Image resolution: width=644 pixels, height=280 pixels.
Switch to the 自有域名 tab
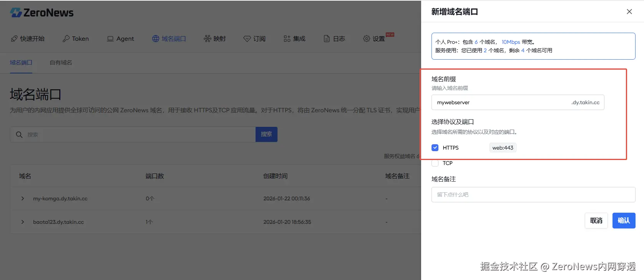(x=61, y=62)
